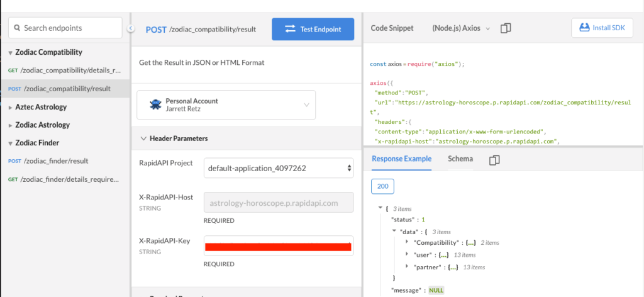Click the Personal Account avatar icon
Image resolution: width=644 pixels, height=297 pixels.
155,105
